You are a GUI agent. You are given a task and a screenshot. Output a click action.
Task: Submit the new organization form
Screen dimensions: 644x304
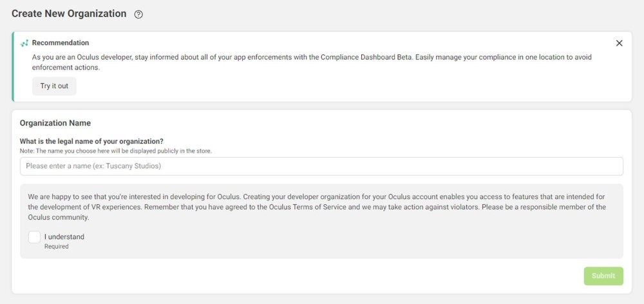(603, 276)
